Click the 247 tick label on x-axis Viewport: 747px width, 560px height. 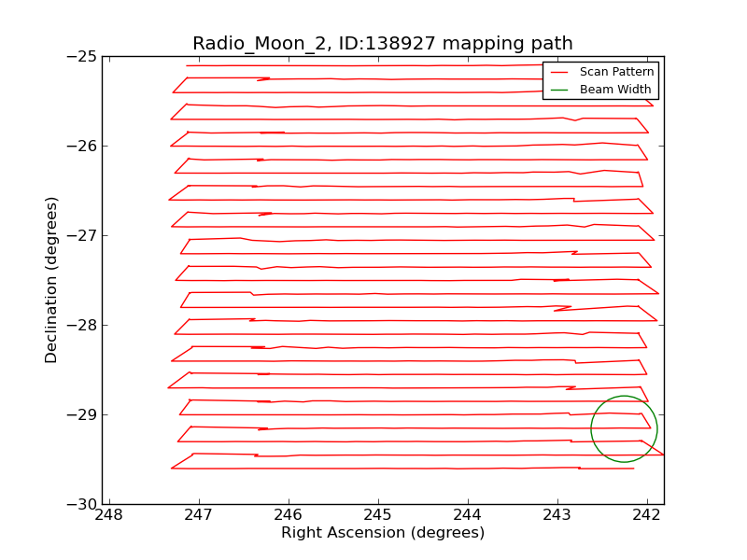199,515
